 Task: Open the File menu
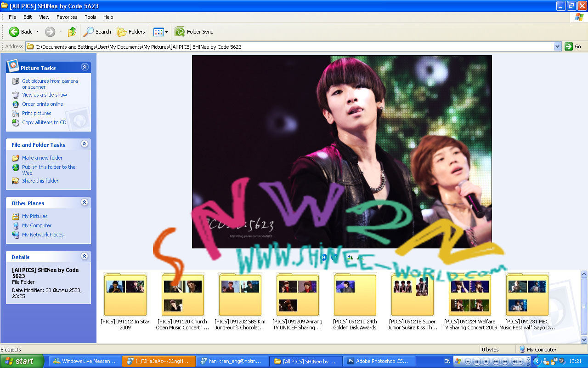coord(12,17)
